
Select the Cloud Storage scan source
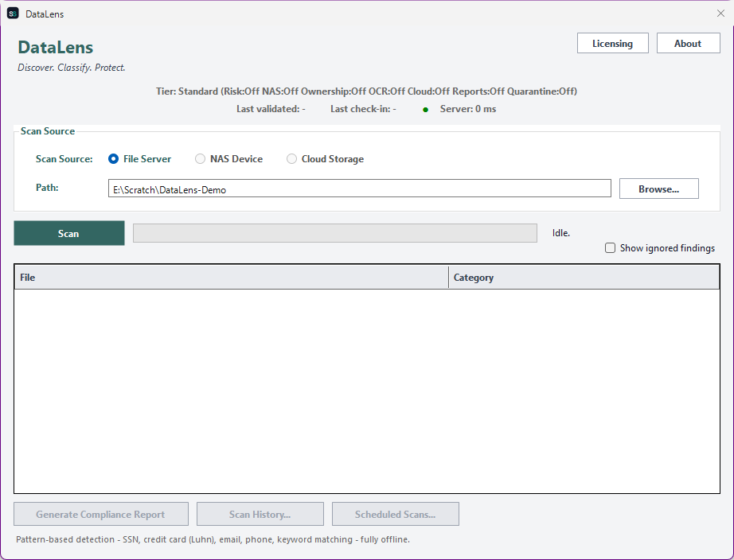325,159
